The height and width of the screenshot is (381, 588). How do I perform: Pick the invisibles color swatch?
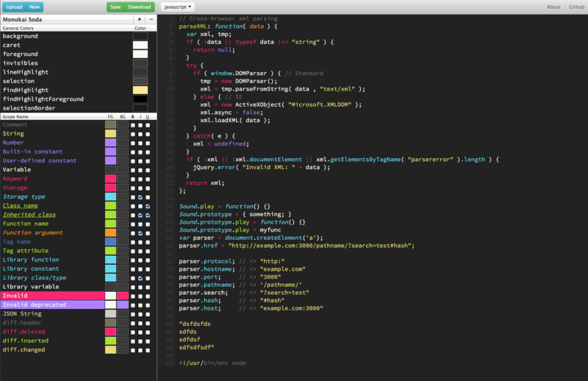tap(140, 63)
